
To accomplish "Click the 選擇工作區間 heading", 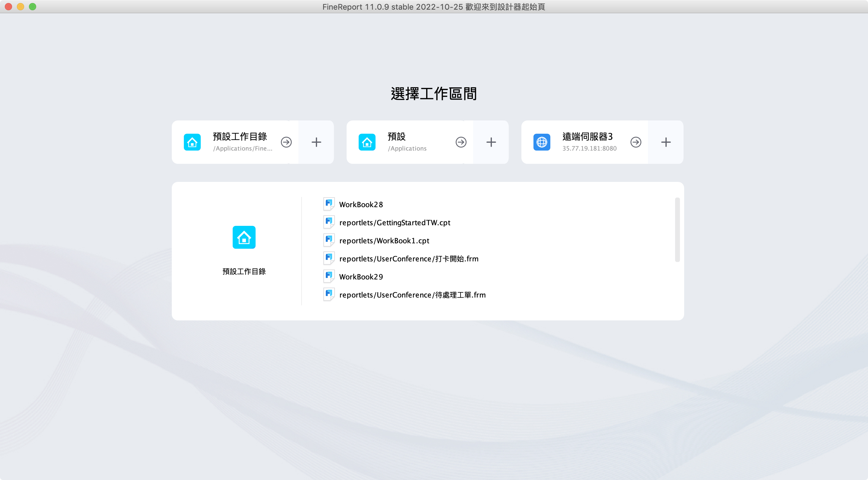I will (x=434, y=94).
